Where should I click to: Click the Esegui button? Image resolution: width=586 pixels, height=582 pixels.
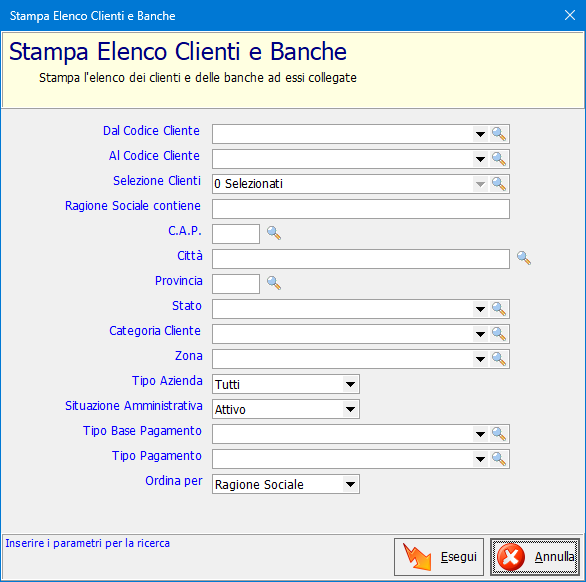[x=439, y=557]
